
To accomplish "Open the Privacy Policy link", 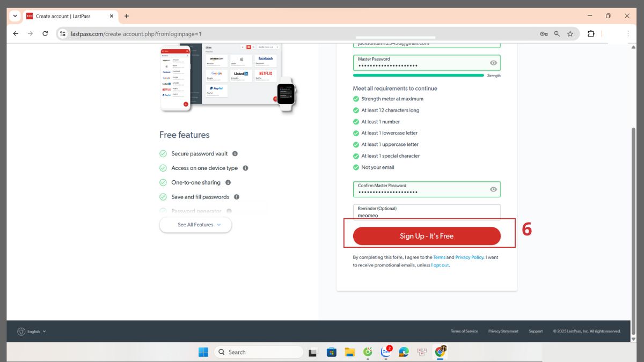I will tap(470, 257).
